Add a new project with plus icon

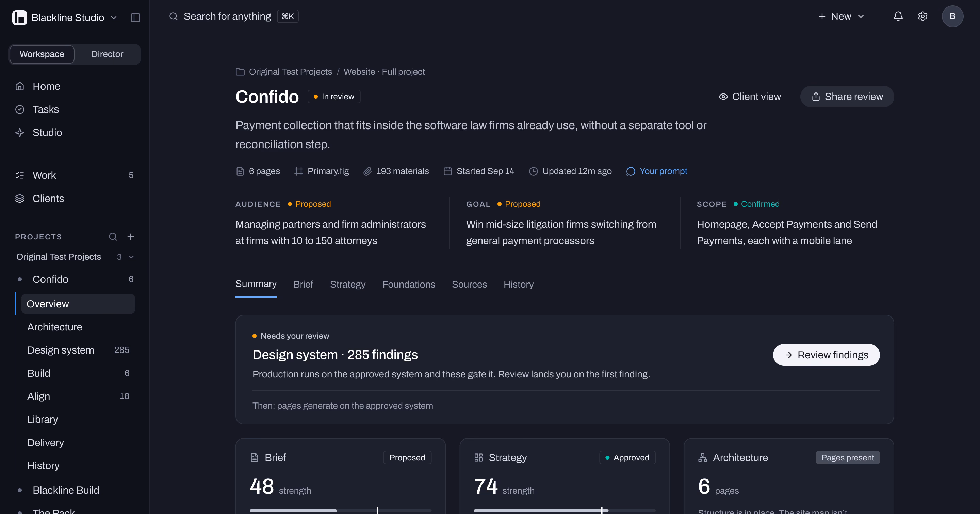click(130, 237)
